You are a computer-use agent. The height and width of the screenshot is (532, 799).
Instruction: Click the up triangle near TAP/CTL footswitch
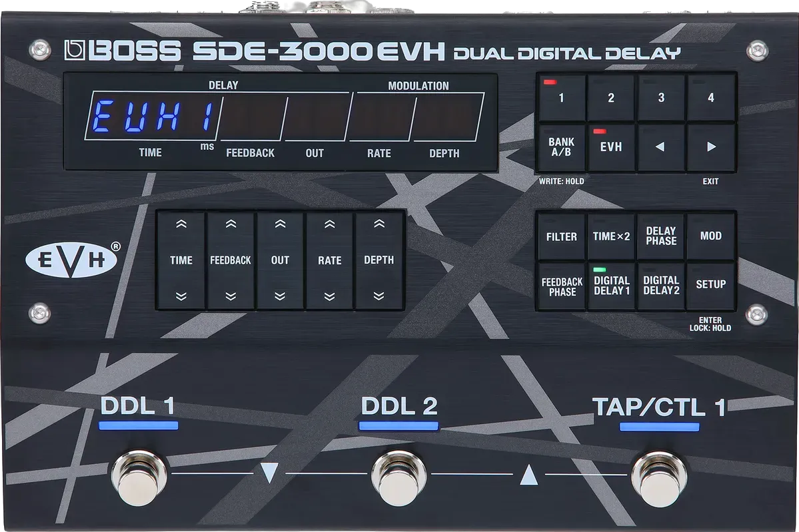click(x=528, y=474)
